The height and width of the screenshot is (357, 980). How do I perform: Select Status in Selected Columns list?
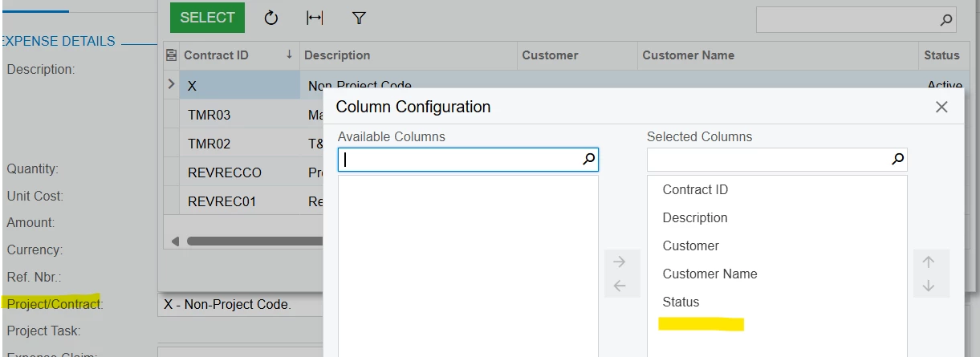(681, 302)
